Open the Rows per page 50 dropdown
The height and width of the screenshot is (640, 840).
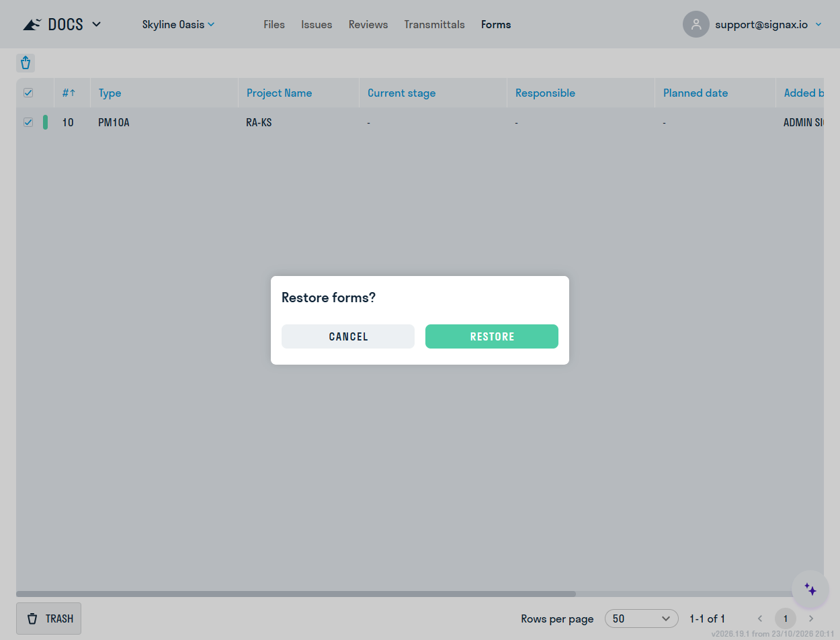[642, 619]
